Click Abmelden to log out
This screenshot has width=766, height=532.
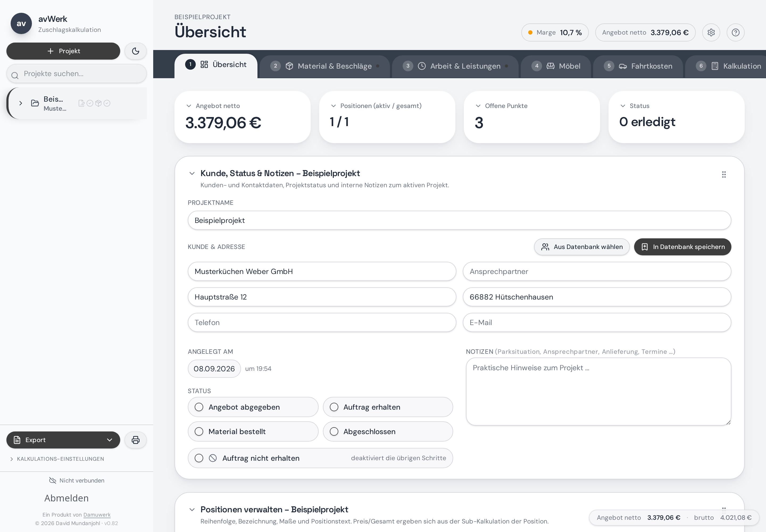coord(66,498)
